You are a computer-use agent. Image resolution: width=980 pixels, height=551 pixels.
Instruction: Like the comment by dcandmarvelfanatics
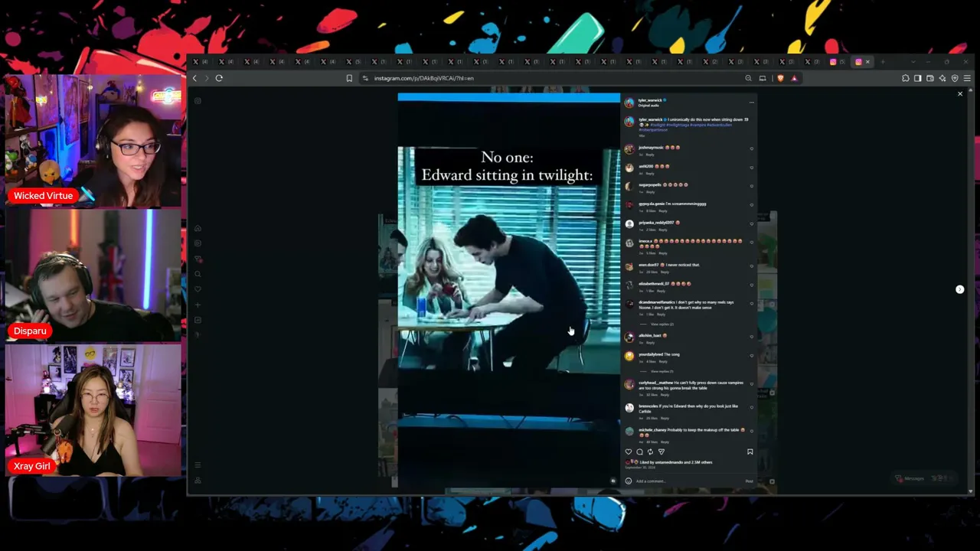click(x=751, y=305)
